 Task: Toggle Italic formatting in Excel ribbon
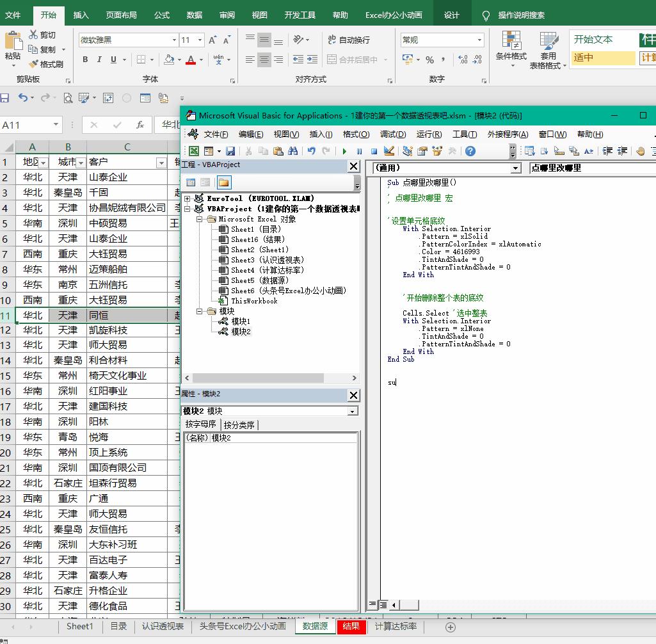99,60
